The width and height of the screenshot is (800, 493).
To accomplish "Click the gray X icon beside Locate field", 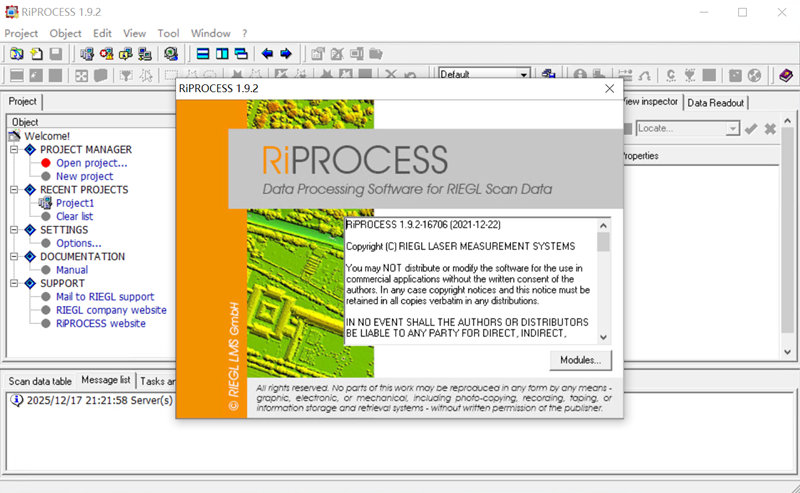I will tap(770, 129).
